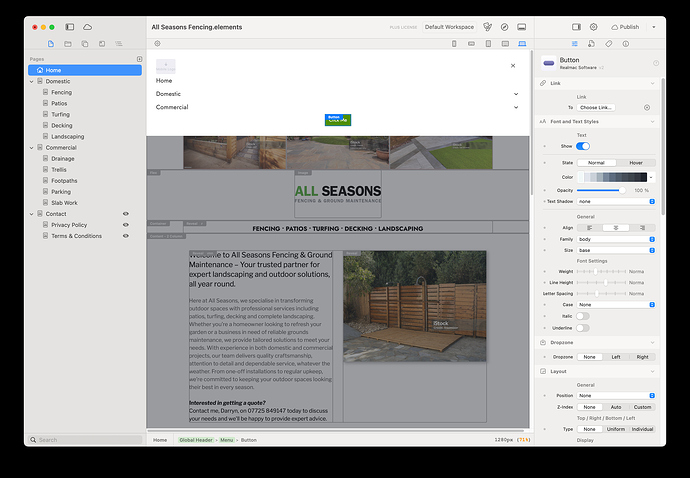The image size is (690, 478).
Task: Open the font Family dropdown
Action: pos(616,239)
